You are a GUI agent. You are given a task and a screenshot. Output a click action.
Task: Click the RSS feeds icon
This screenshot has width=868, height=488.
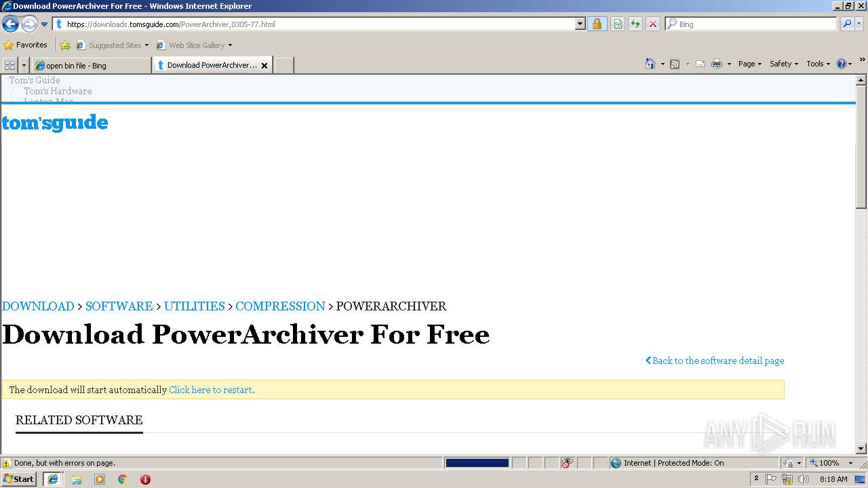pos(675,64)
